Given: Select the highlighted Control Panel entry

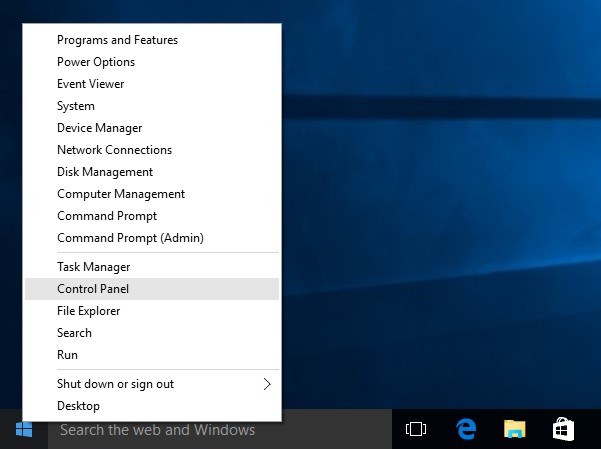Looking at the screenshot, I should (x=152, y=289).
